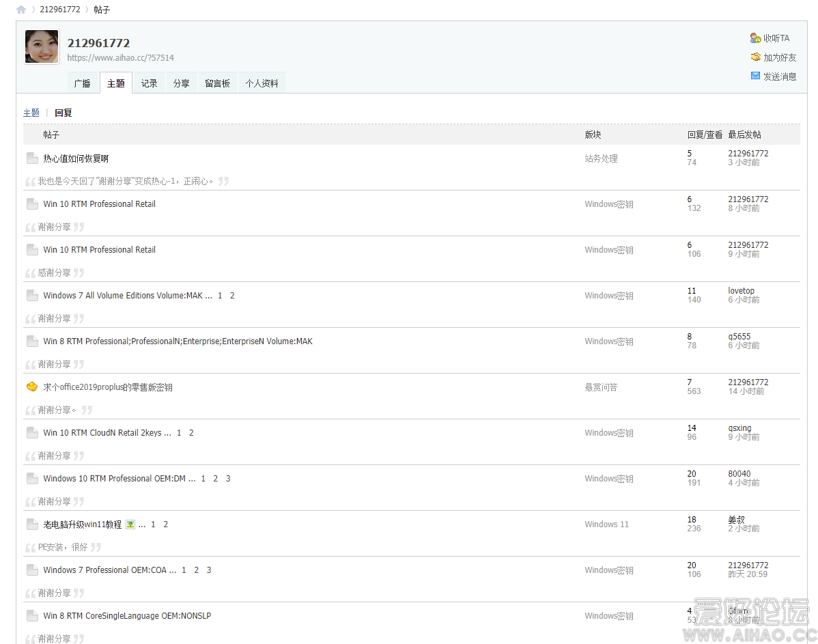The image size is (818, 644).
Task: Click the gold reward icon beside office2019proplus post
Action: click(x=32, y=387)
